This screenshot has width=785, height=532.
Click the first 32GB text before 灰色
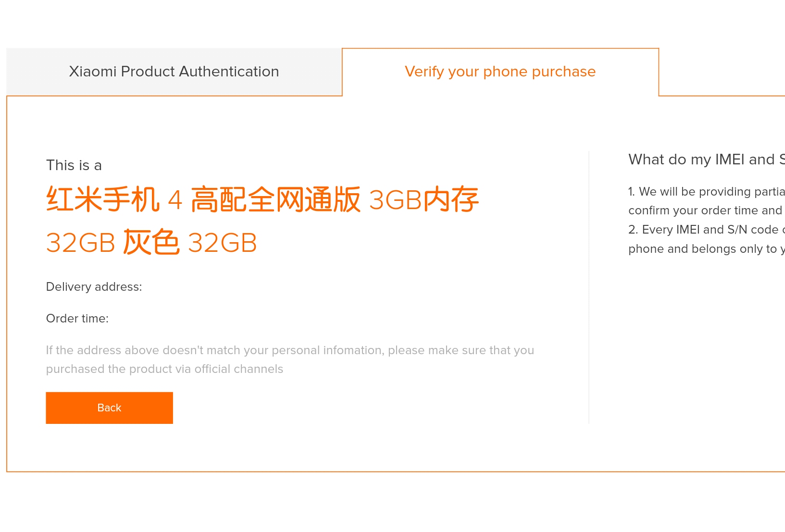click(x=81, y=243)
